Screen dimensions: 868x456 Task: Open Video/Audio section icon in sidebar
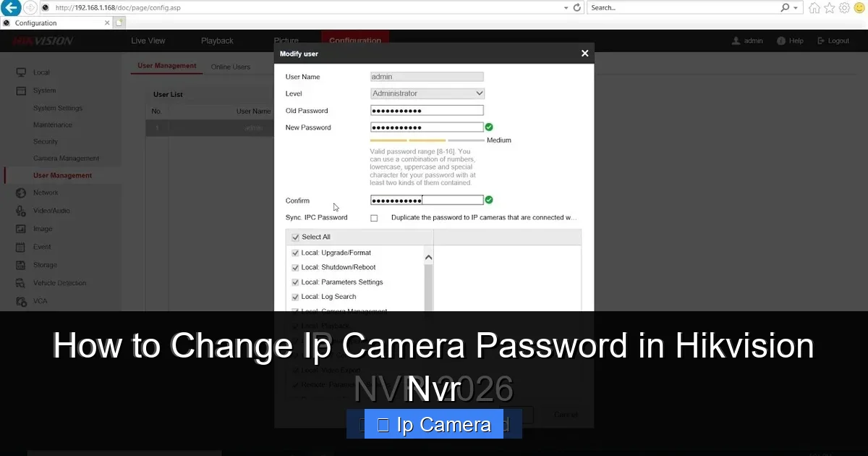(20, 211)
